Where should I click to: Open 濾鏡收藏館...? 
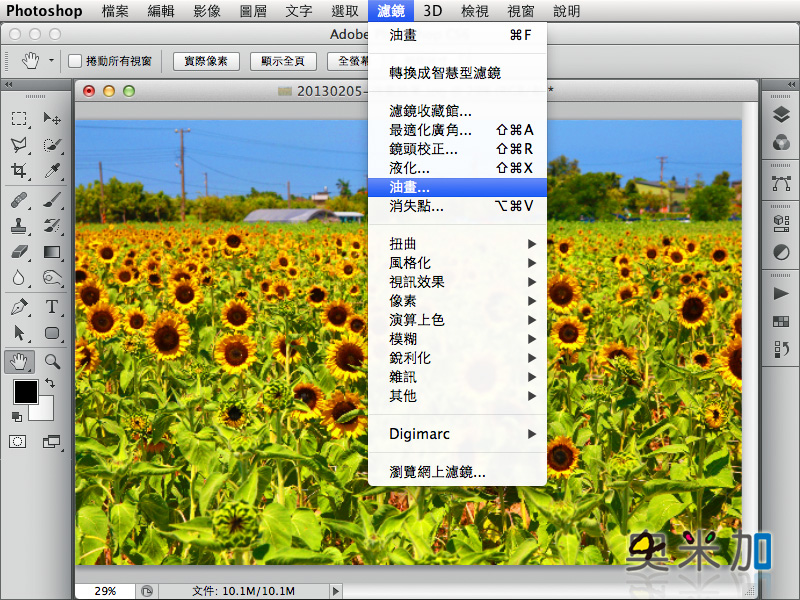tap(457, 111)
